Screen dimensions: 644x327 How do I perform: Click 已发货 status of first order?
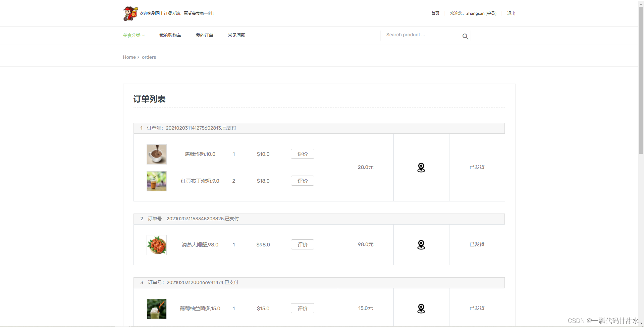coord(477,167)
